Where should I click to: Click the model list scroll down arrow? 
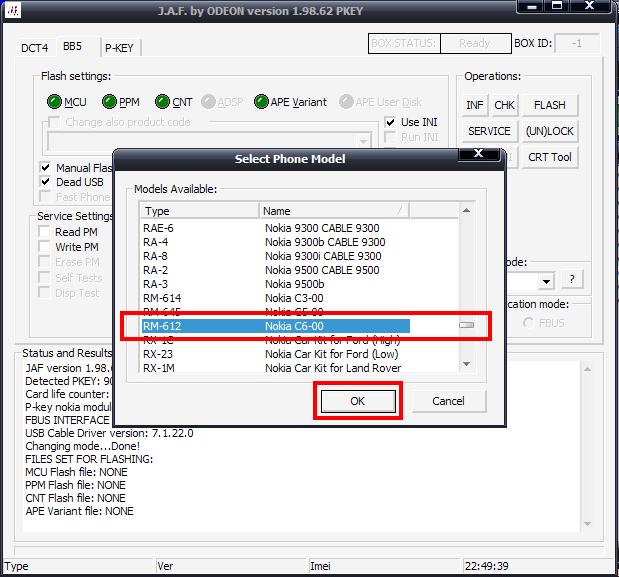point(467,363)
